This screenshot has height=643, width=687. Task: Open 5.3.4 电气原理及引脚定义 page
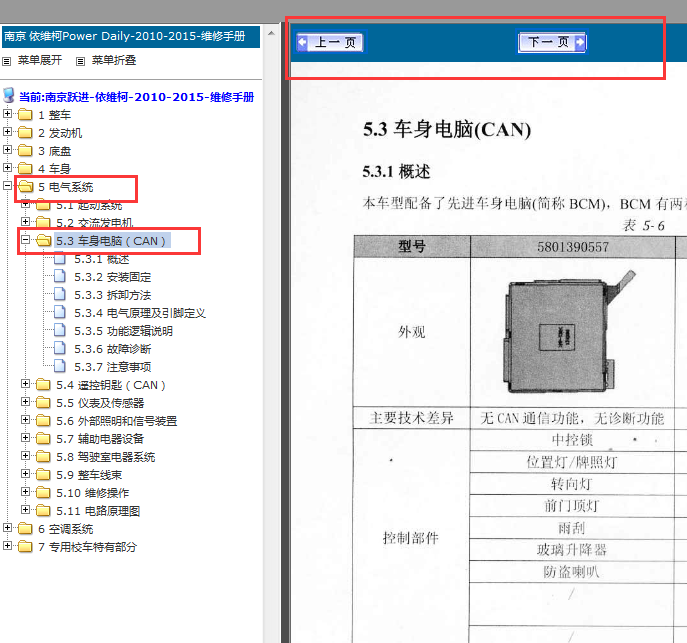140,313
